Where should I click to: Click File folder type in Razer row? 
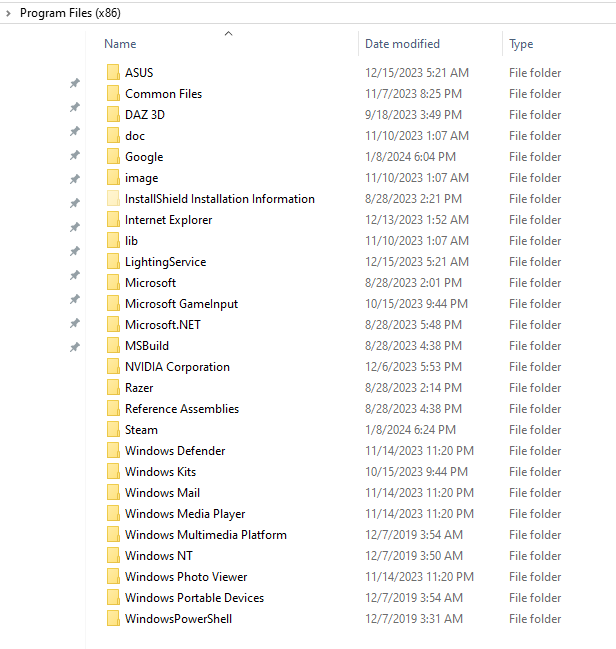pyautogui.click(x=535, y=388)
